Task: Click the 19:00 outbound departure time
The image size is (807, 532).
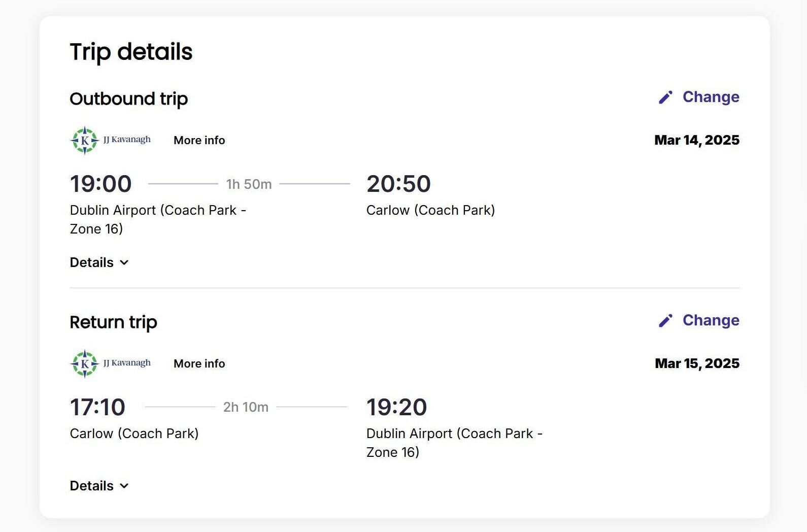Action: click(x=100, y=184)
